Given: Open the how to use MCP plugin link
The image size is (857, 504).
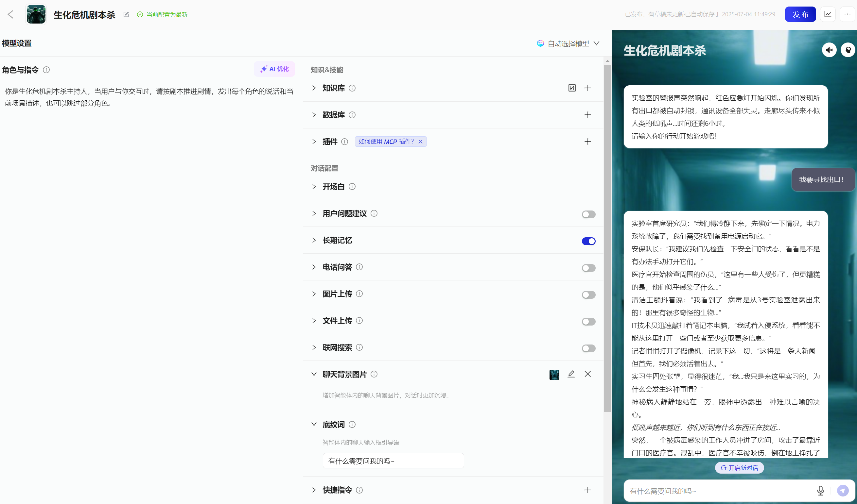Looking at the screenshot, I should (x=386, y=142).
